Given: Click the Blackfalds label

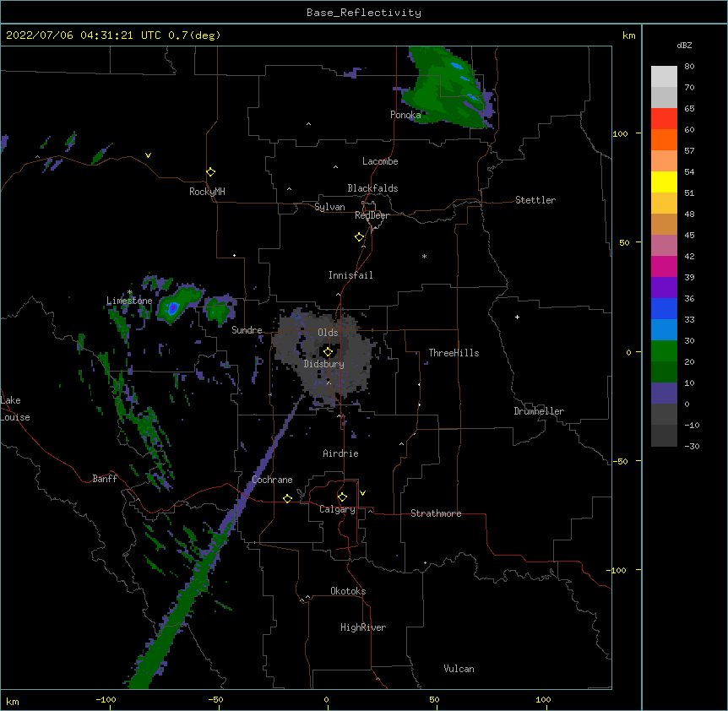Looking at the screenshot, I should click(x=372, y=188).
